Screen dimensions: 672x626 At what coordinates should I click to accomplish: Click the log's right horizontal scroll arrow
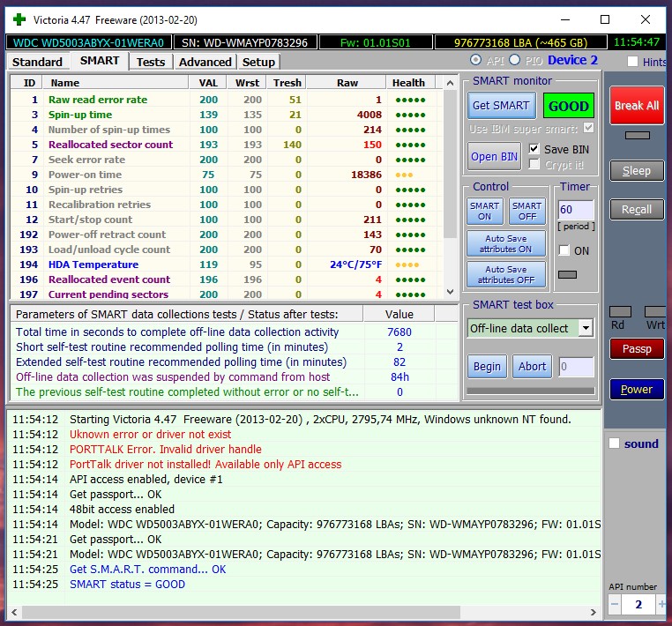pyautogui.click(x=594, y=612)
